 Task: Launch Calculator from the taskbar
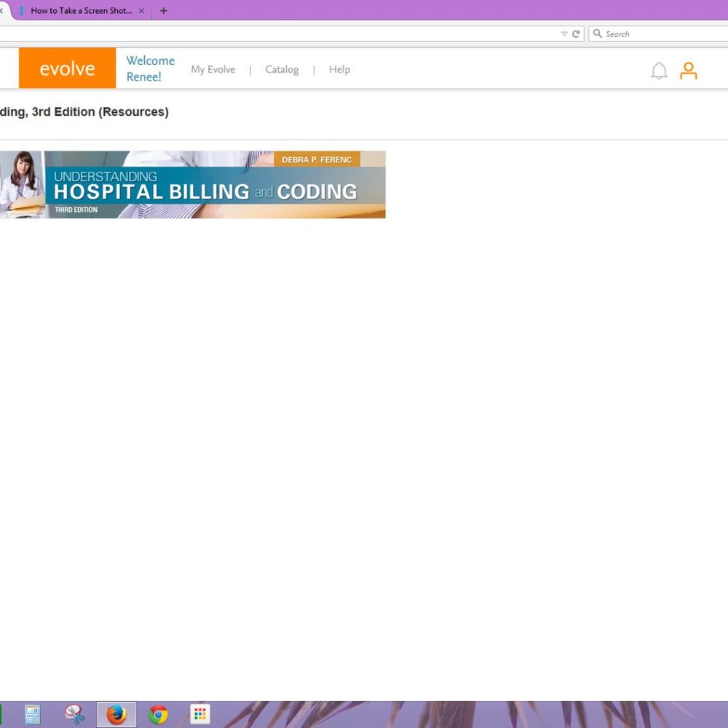pos(33,714)
